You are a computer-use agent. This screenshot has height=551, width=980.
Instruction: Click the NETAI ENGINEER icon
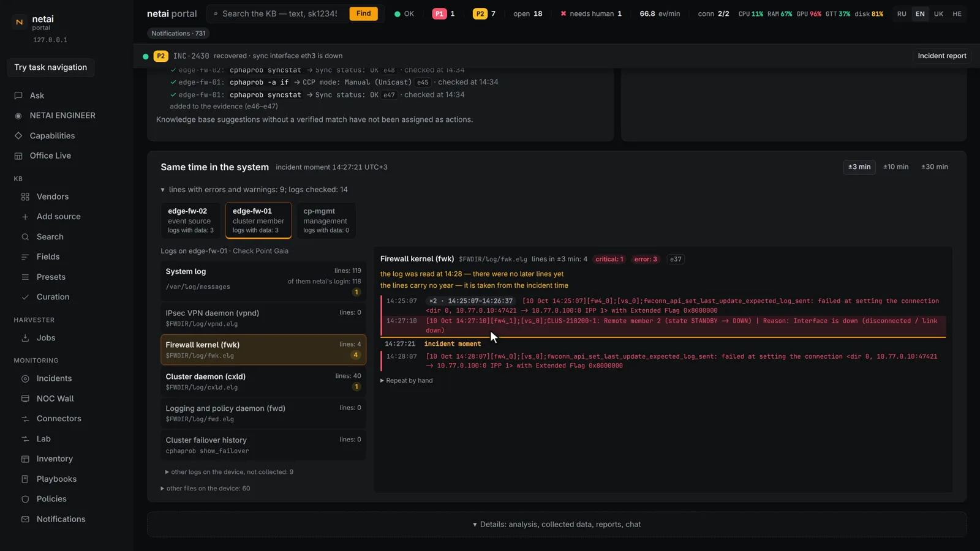click(18, 116)
